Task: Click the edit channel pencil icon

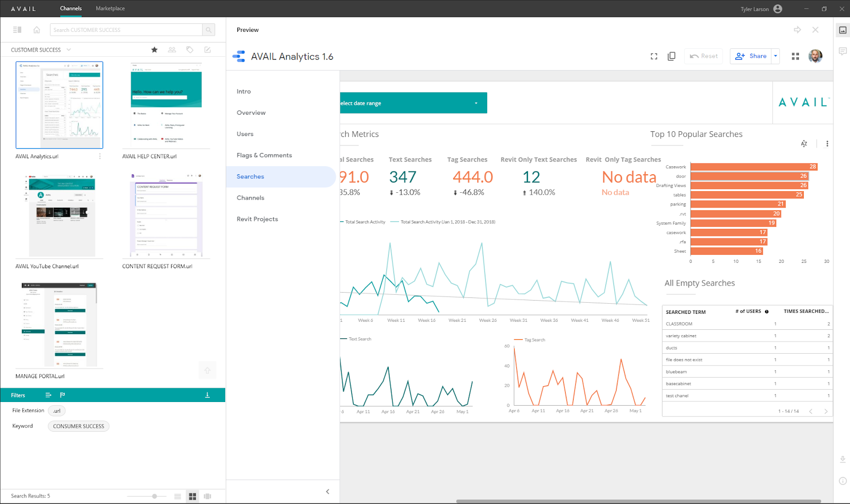Action: [x=208, y=50]
